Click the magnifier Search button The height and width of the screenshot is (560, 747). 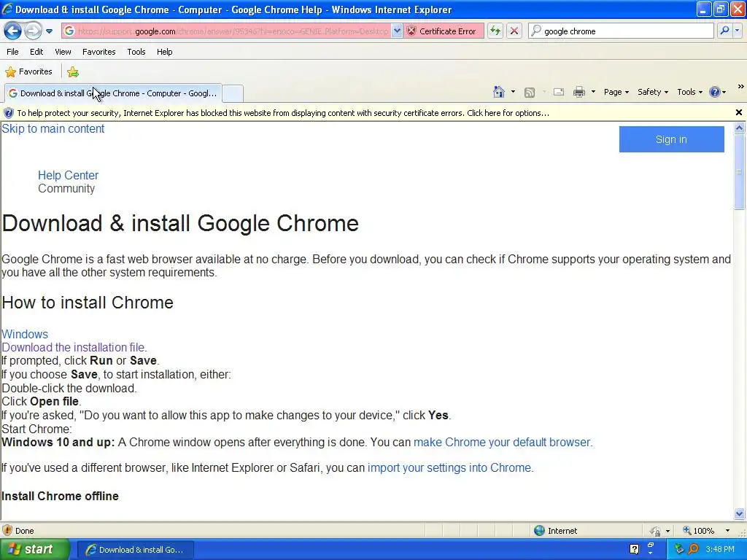pos(724,31)
